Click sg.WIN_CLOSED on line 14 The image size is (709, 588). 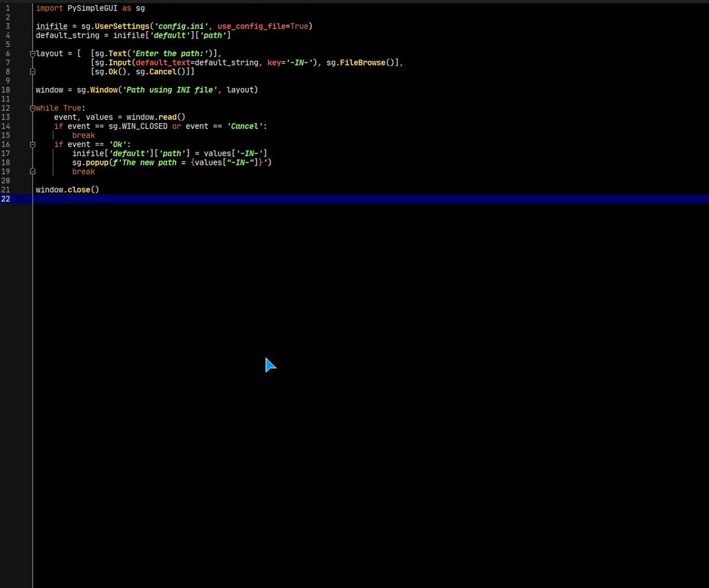tap(138, 126)
